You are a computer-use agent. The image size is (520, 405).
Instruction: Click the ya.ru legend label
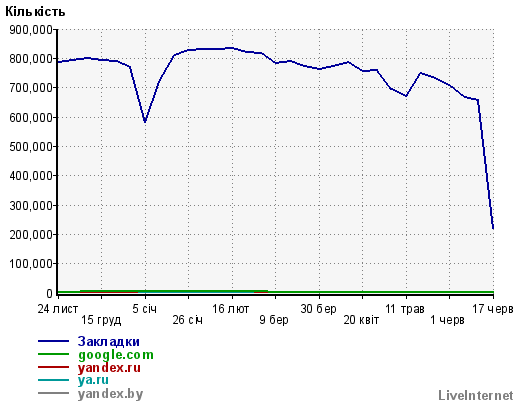(x=93, y=380)
